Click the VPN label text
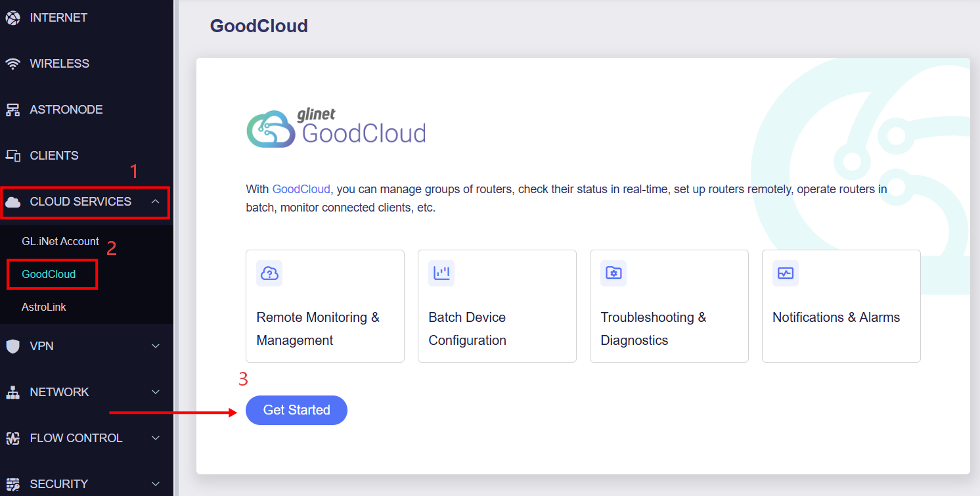This screenshot has width=980, height=496. (41, 346)
